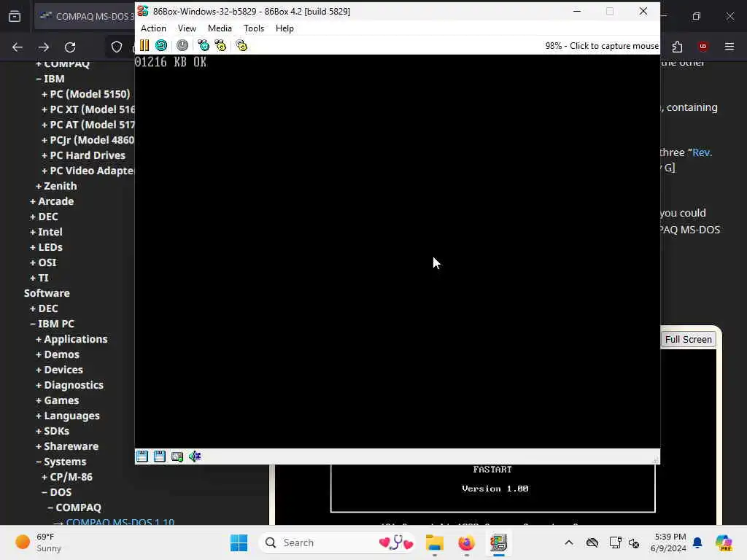This screenshot has height=560, width=747.
Task: Expand the Applications tree node
Action: (x=72, y=339)
